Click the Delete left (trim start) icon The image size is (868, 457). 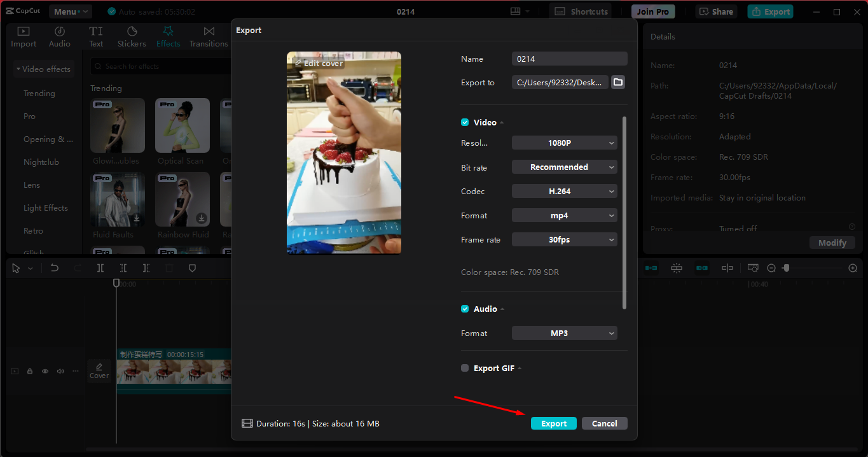(123, 269)
